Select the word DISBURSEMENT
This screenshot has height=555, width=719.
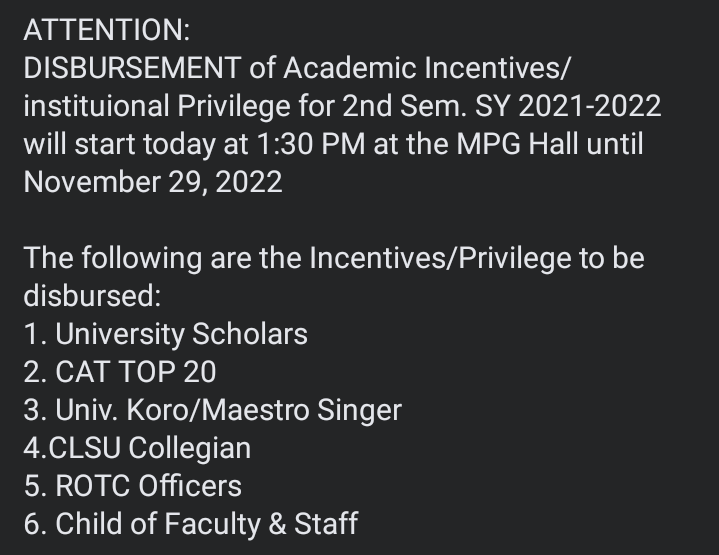(132, 68)
